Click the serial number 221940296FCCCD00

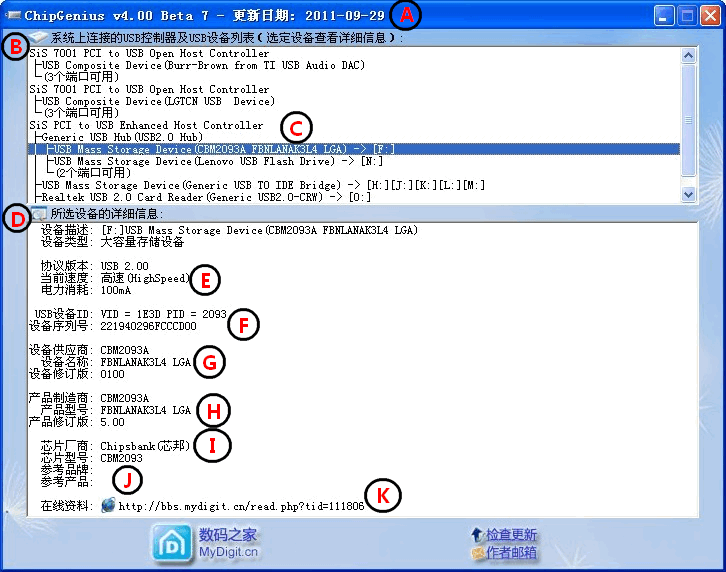[x=148, y=327]
